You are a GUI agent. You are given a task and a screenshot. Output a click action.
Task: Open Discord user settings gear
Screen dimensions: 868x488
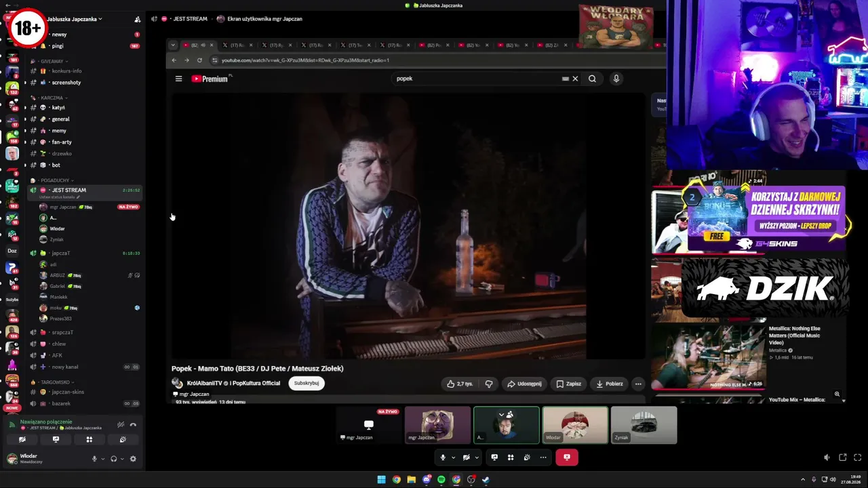pos(133,459)
